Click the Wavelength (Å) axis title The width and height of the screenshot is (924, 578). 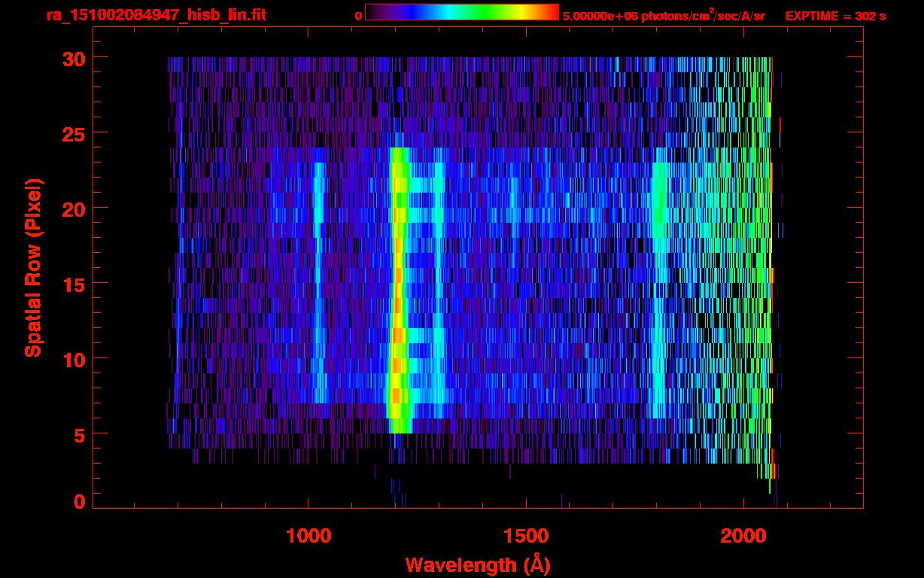tap(478, 564)
